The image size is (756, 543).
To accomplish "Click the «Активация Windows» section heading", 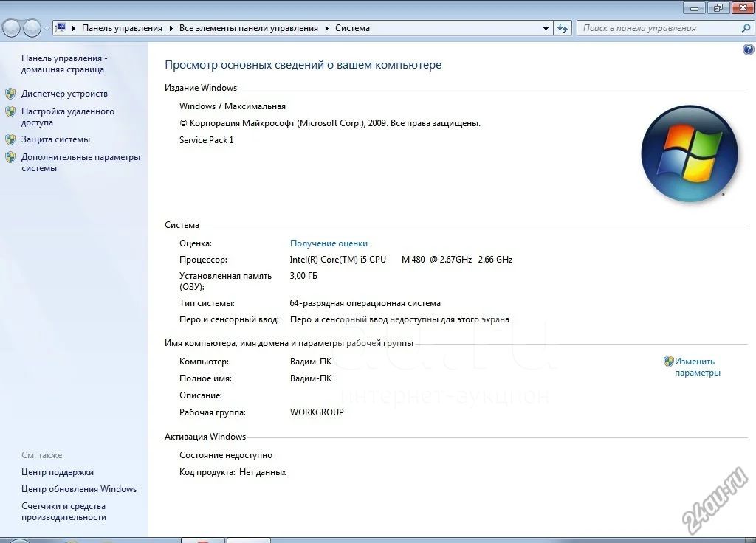I will tap(205, 437).
